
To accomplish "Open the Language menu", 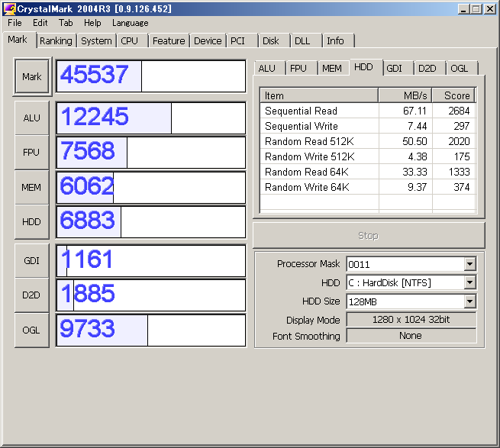I will [x=130, y=23].
